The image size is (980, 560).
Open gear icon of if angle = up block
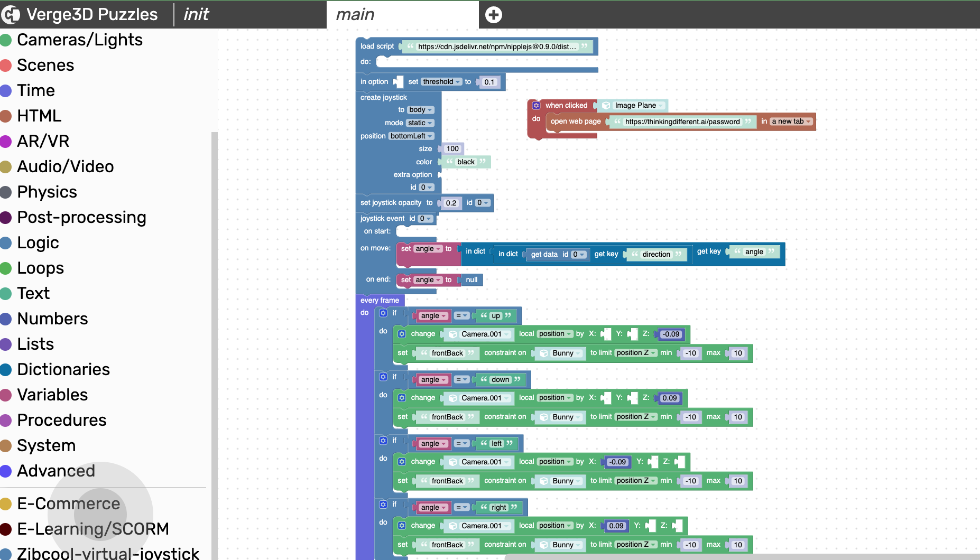tap(383, 313)
